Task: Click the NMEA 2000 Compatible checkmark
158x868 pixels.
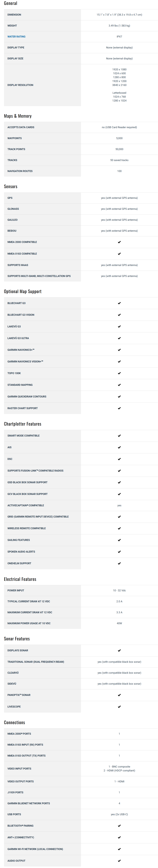Action: point(119,242)
